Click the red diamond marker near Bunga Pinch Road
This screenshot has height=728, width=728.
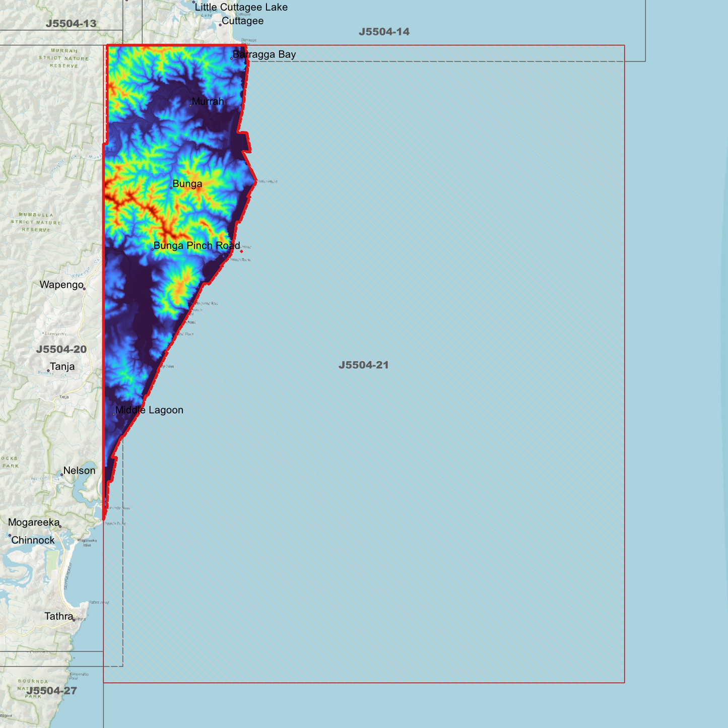242,250
